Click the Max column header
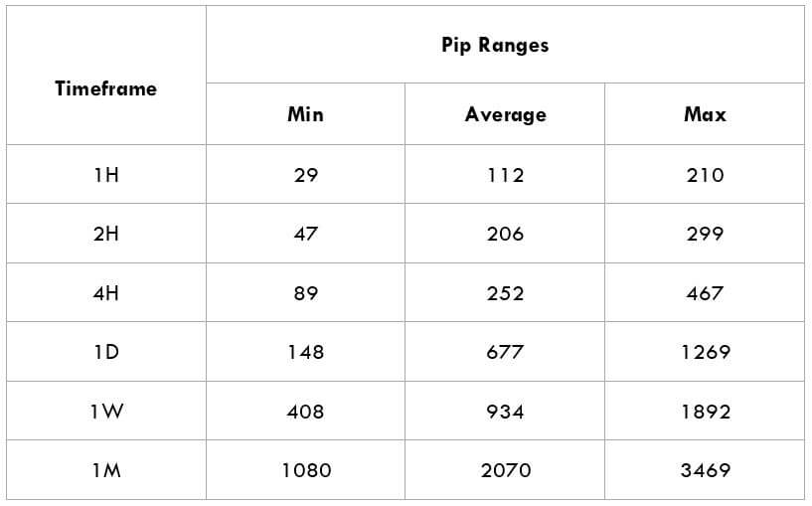This screenshot has height=506, width=812. [705, 114]
